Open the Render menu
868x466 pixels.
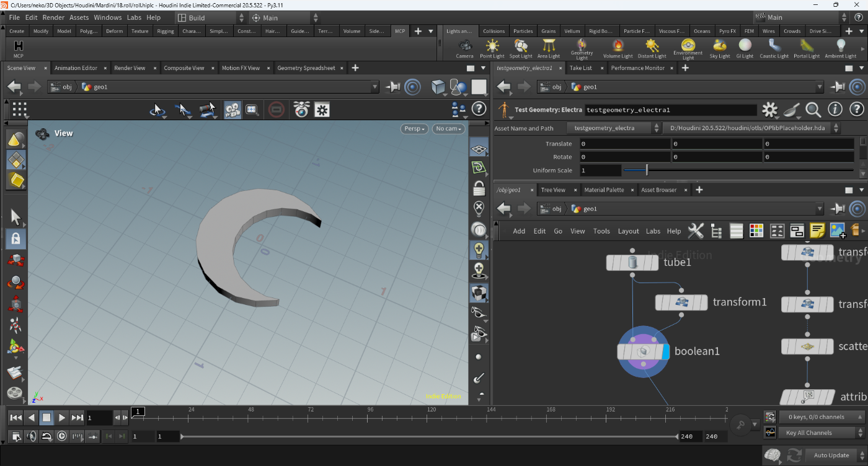point(53,17)
